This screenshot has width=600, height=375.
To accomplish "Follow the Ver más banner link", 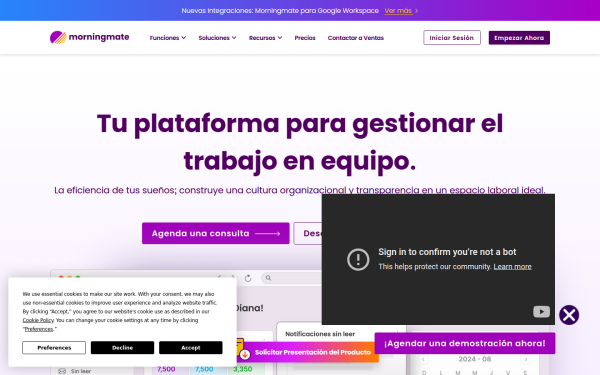I will 401,11.
